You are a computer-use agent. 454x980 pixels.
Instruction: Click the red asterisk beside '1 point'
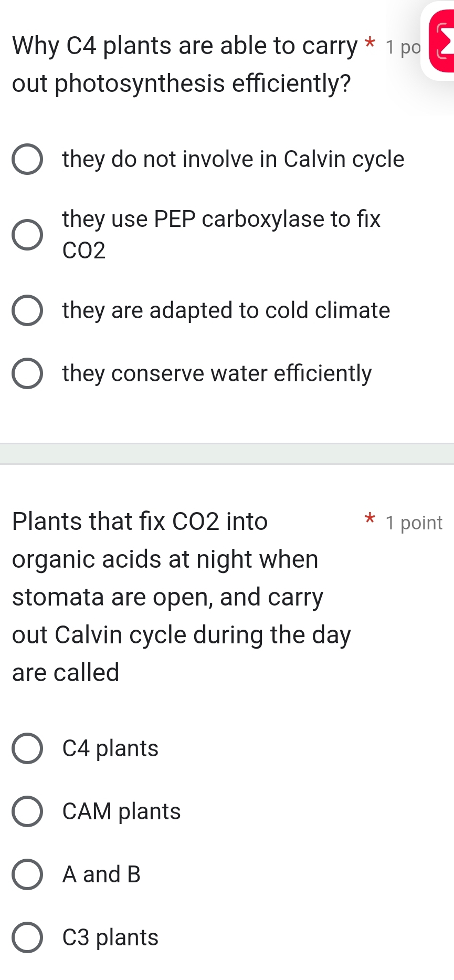point(369,521)
